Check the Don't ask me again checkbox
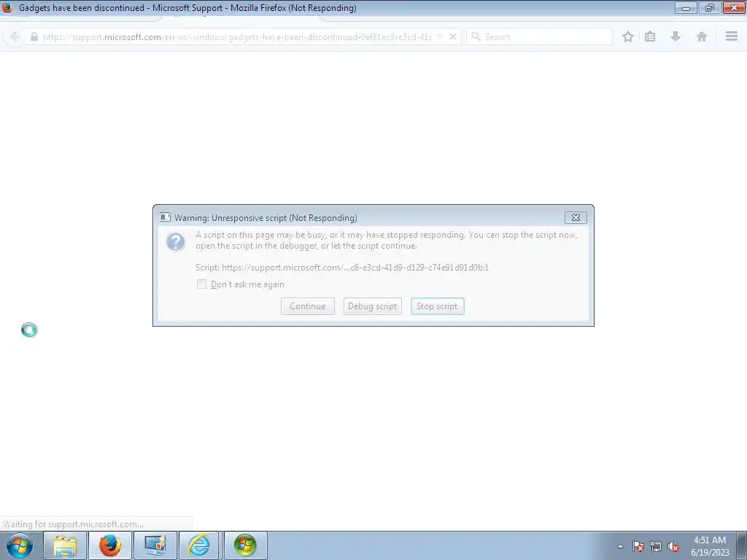This screenshot has width=747, height=560. click(201, 284)
